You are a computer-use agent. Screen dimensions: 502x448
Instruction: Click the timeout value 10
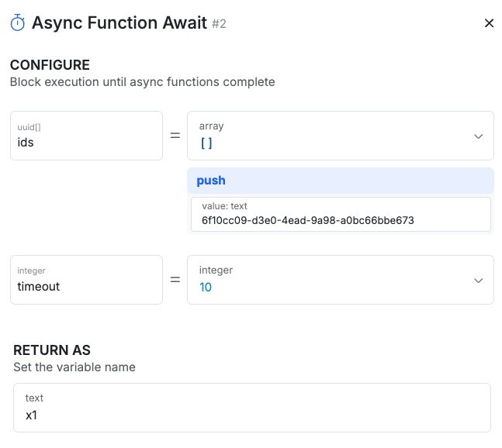[206, 287]
